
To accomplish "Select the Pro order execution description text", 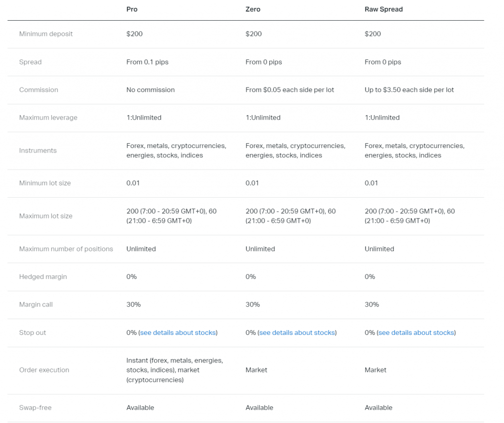I will pos(175,370).
